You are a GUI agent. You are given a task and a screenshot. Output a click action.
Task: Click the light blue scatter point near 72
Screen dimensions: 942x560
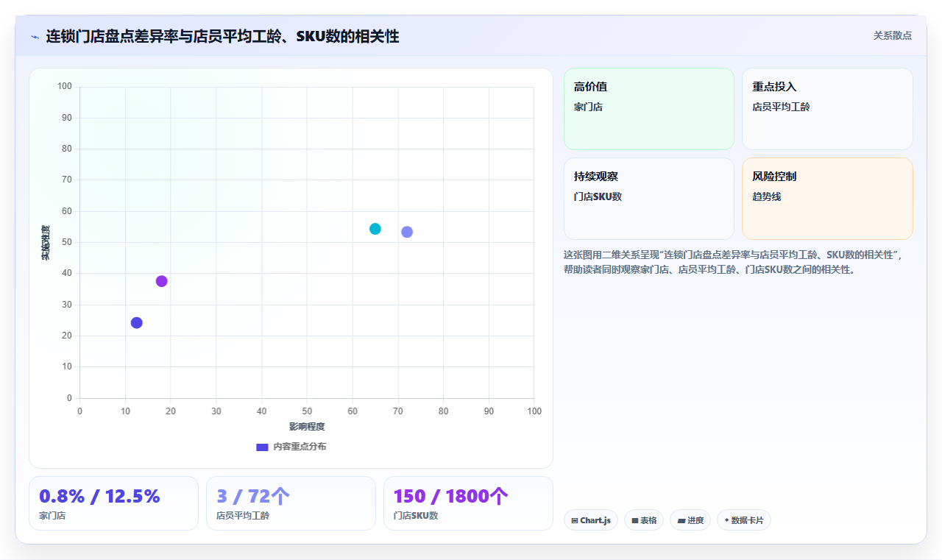point(407,232)
